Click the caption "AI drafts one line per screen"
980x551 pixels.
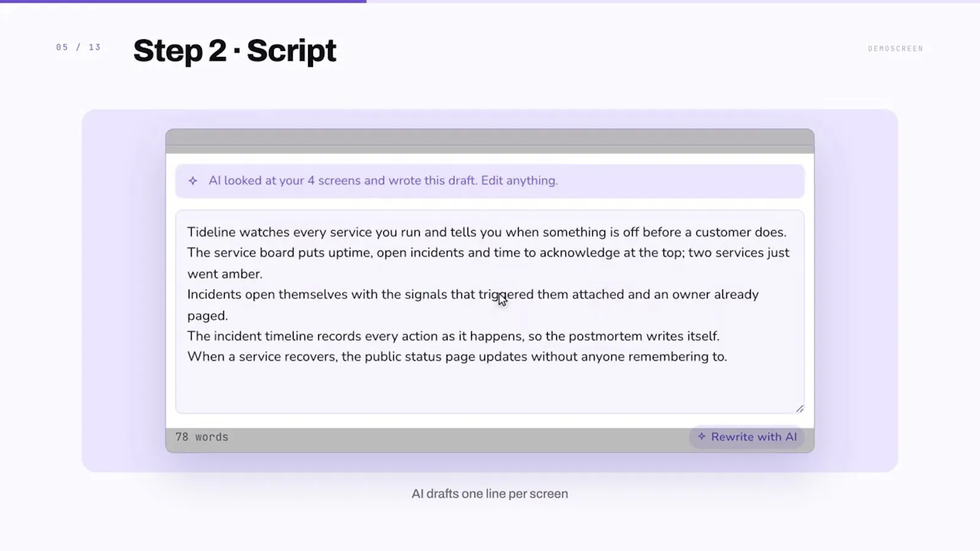point(490,493)
